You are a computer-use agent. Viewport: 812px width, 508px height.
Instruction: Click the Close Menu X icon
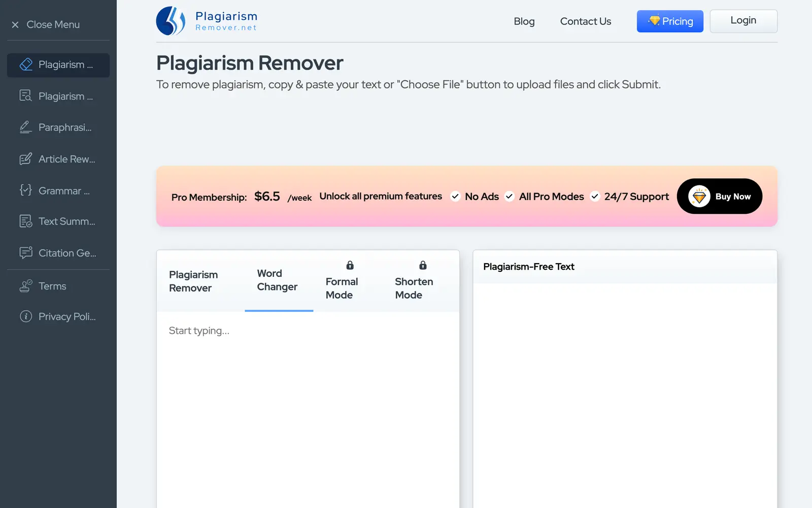click(15, 24)
